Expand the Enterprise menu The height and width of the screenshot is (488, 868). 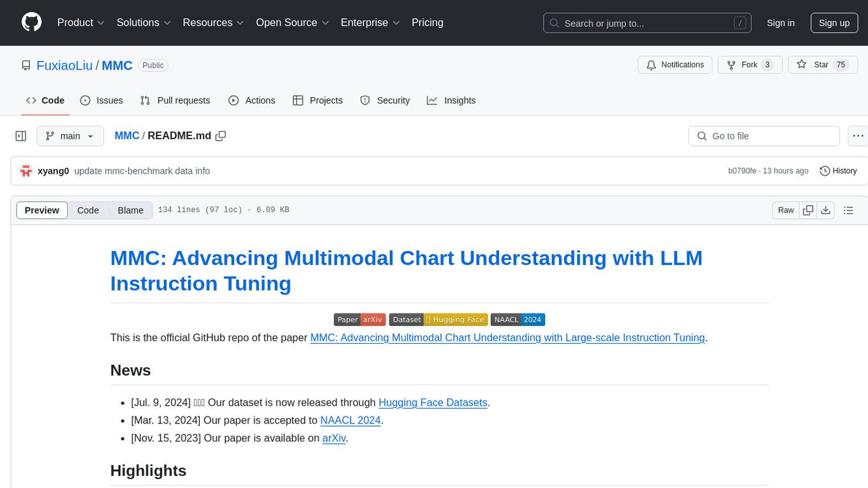tap(370, 22)
